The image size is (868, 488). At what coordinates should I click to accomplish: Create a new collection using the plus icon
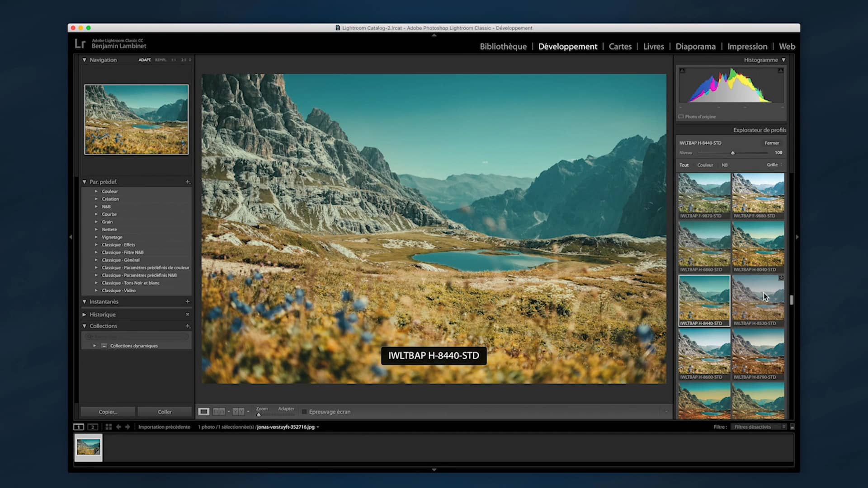click(x=188, y=326)
